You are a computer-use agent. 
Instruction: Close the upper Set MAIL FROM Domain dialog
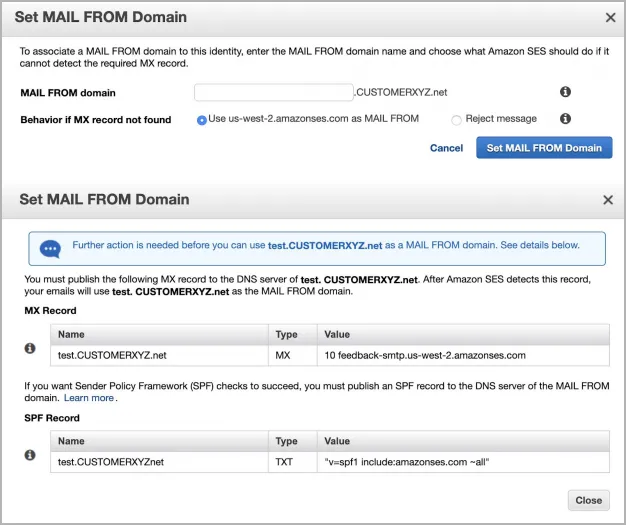pos(610,18)
